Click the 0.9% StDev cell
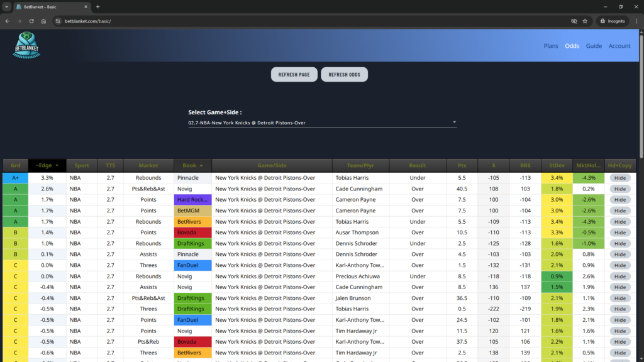This screenshot has width=644, height=362. coord(557,277)
